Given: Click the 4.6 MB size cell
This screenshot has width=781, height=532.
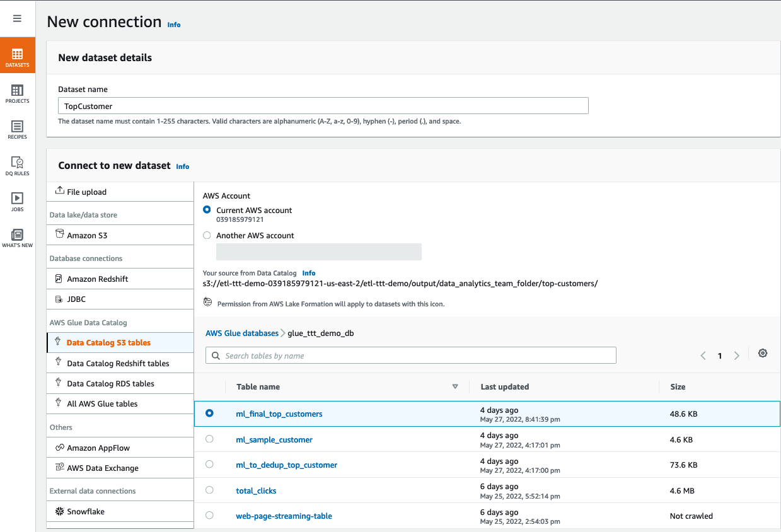Looking at the screenshot, I should [x=683, y=490].
